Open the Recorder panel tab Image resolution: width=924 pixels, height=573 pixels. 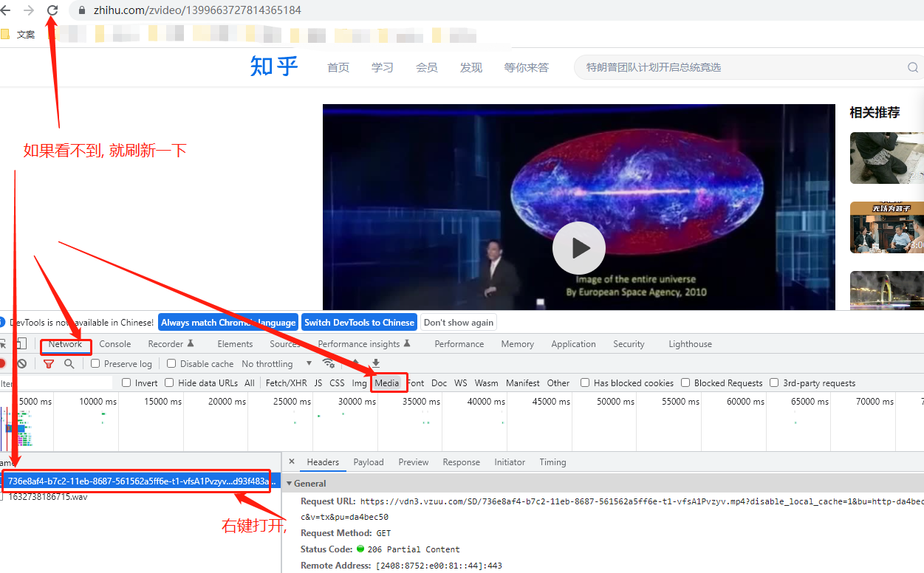pyautogui.click(x=171, y=344)
